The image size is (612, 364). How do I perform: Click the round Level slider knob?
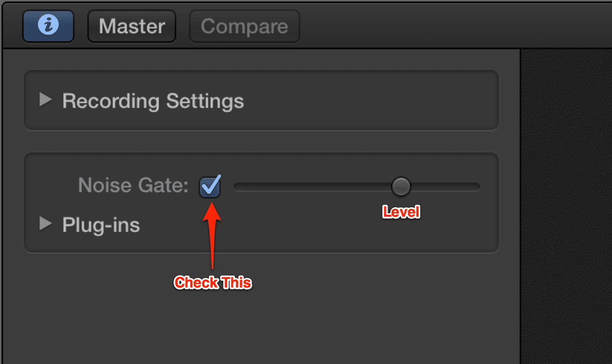[401, 186]
